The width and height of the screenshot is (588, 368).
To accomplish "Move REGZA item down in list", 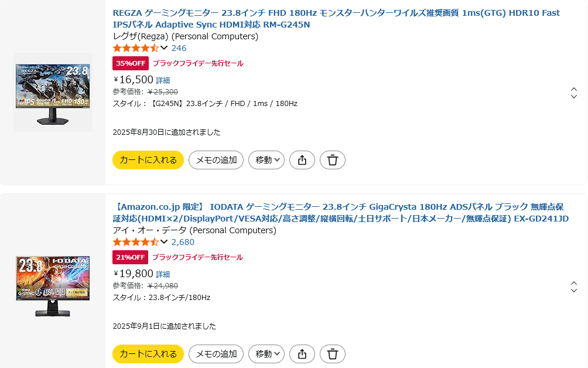I will (574, 97).
